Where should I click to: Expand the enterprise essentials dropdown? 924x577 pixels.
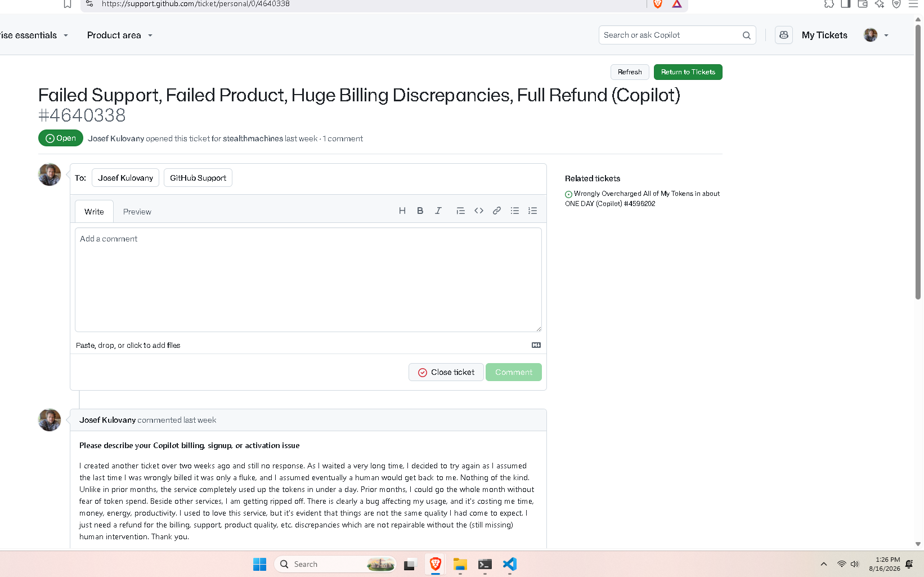34,35
